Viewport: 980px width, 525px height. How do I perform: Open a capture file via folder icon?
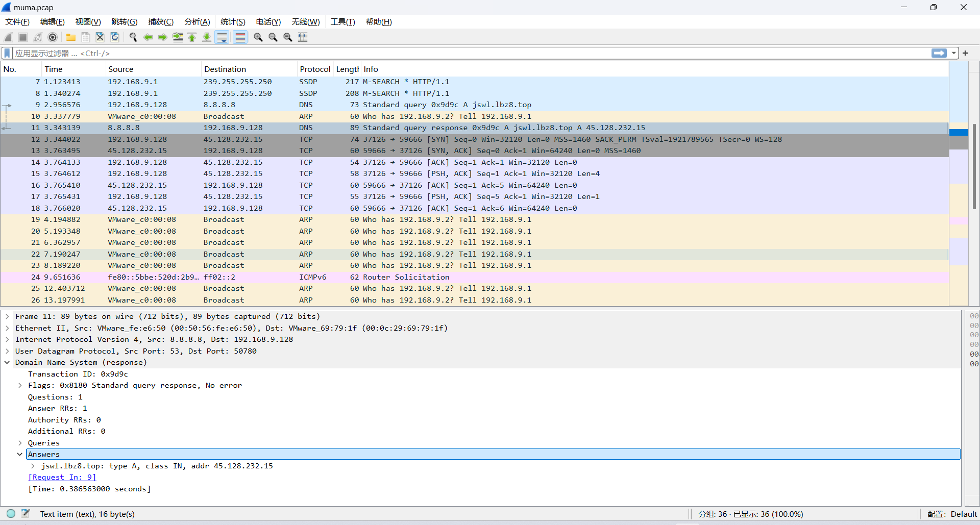pos(71,37)
